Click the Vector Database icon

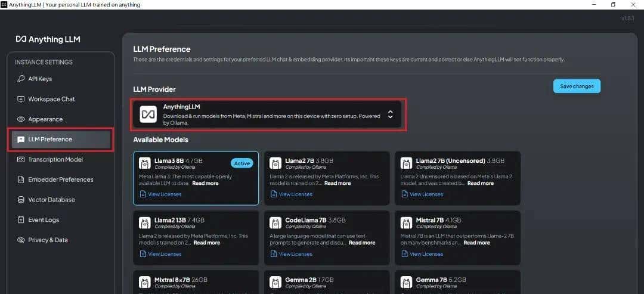pos(21,200)
